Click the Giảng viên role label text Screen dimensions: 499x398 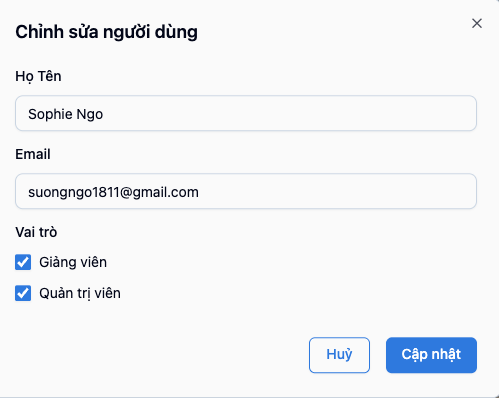click(73, 262)
